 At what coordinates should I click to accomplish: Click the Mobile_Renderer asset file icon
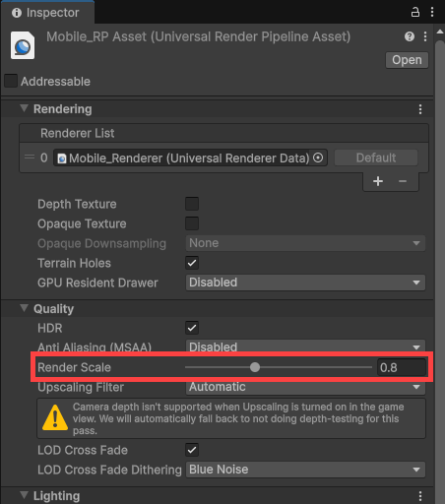(x=62, y=158)
